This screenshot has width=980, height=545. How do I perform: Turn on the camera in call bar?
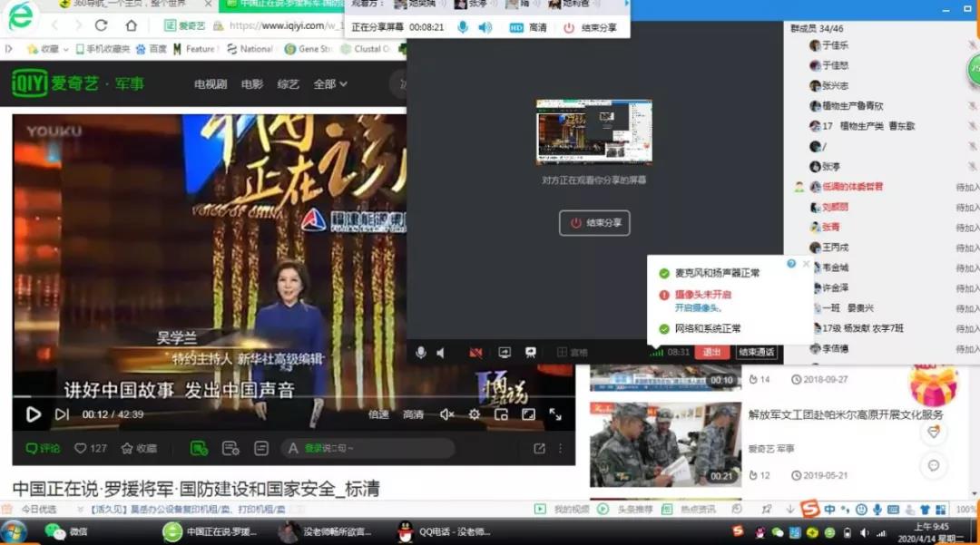tap(475, 353)
